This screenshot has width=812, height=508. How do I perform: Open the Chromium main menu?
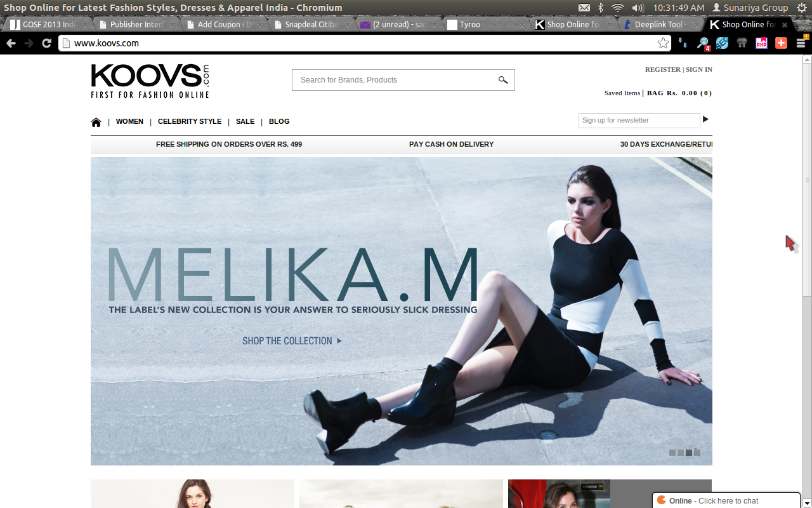click(801, 43)
